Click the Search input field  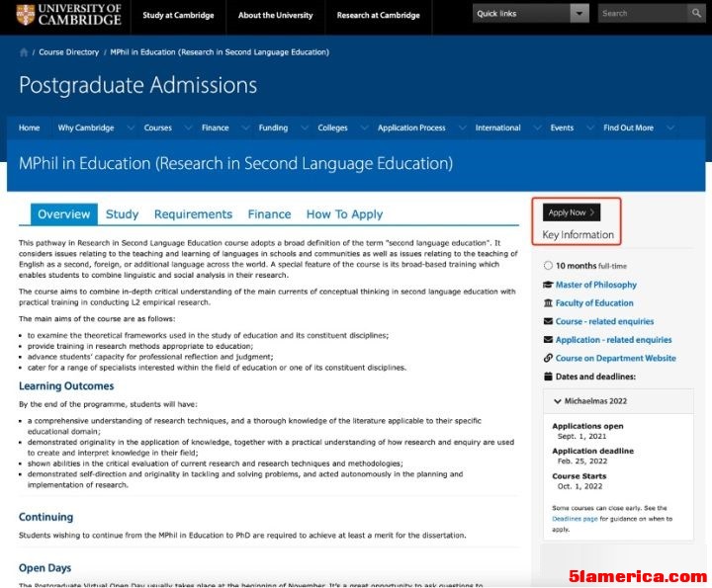tap(643, 13)
